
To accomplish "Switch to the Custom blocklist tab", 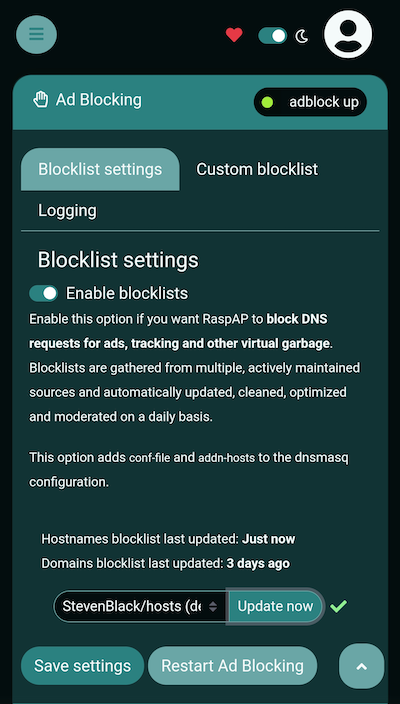I will (257, 169).
